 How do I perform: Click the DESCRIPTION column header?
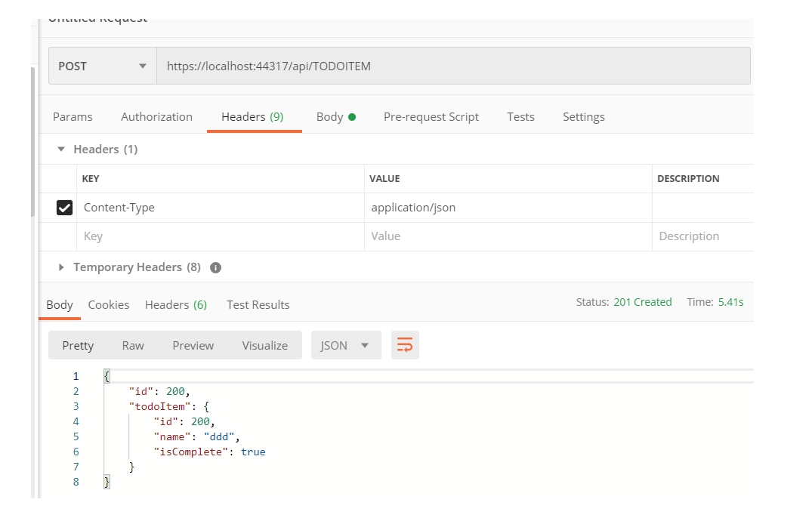(688, 178)
